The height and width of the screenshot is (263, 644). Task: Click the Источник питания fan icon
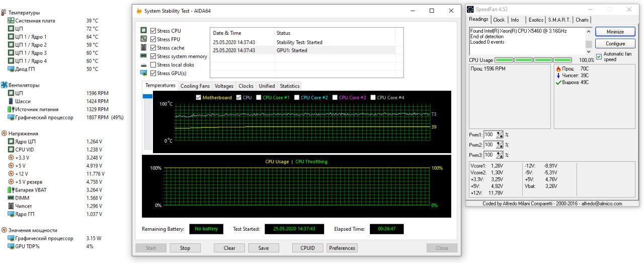(x=11, y=109)
